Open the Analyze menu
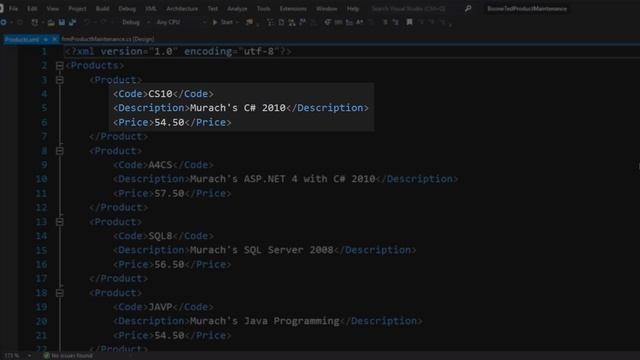Image resolution: width=640 pixels, height=360 pixels. point(237,9)
